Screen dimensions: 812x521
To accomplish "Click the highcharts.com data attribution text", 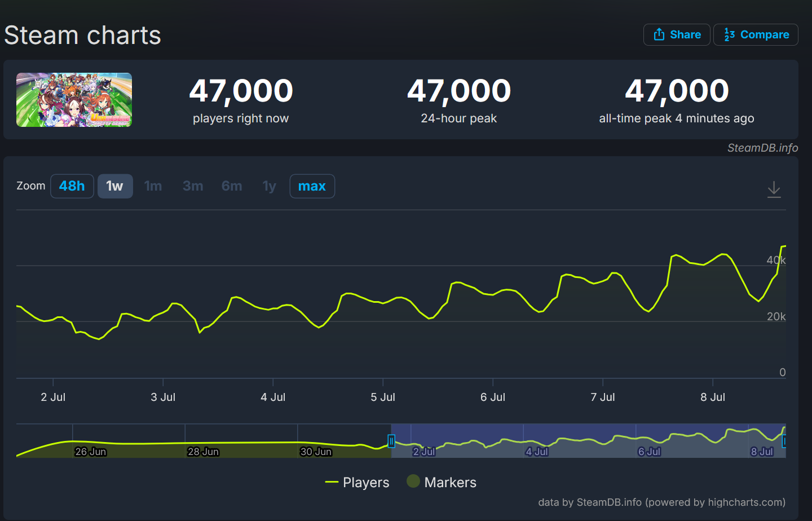I will pos(661,502).
